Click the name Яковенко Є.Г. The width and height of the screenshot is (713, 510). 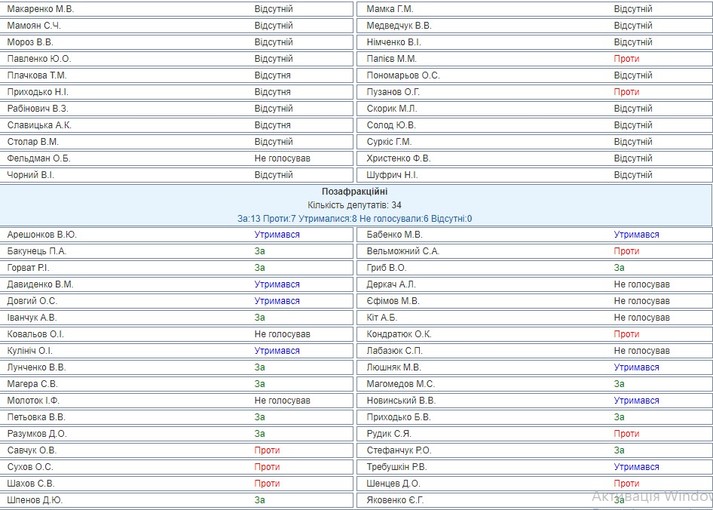pyautogui.click(x=396, y=500)
